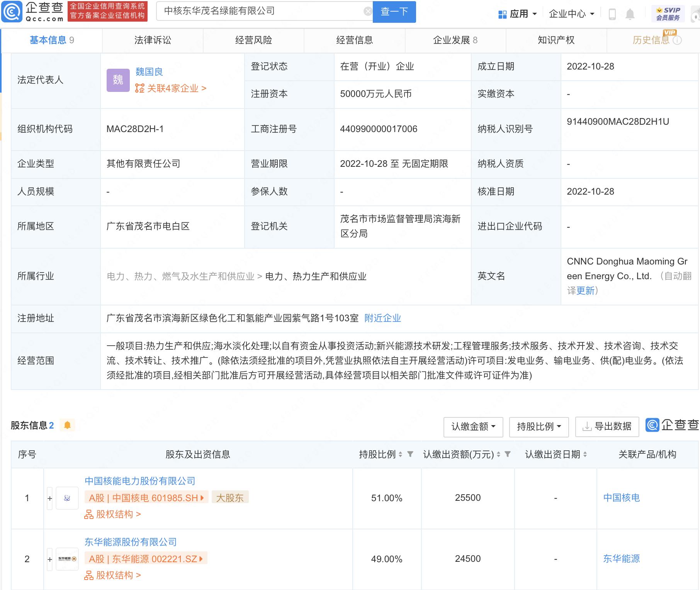This screenshot has width=700, height=590.
Task: Open the filter icon on 持股比例 column
Action: pyautogui.click(x=410, y=454)
